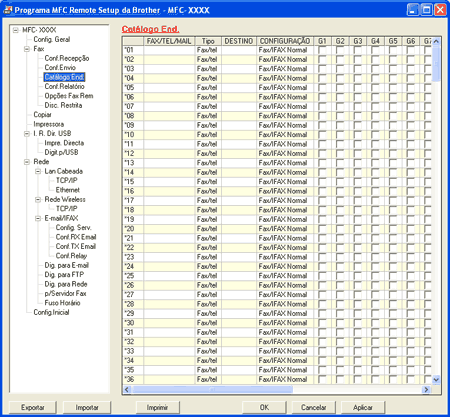The image size is (450, 417).
Task: Check G5 box for entry *10
Action: tap(393, 135)
